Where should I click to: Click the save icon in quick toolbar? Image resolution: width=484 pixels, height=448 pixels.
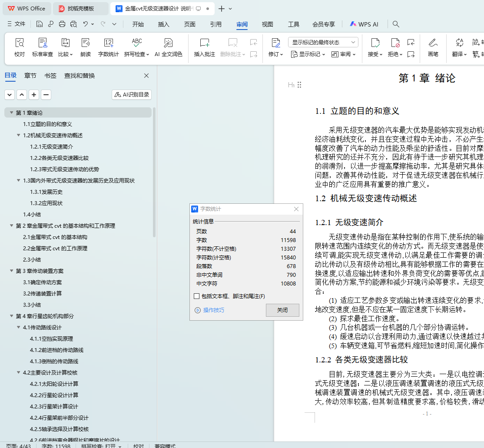(40, 24)
